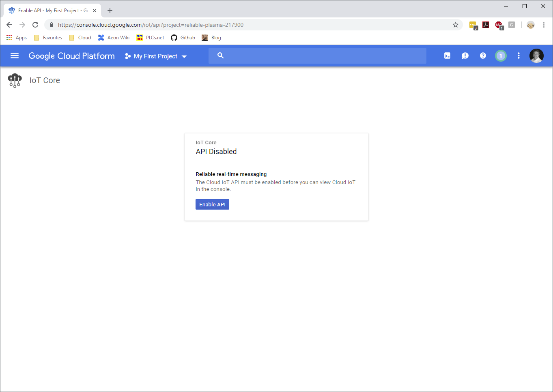
Task: Open the Chrome three-dot menu
Action: 544,25
